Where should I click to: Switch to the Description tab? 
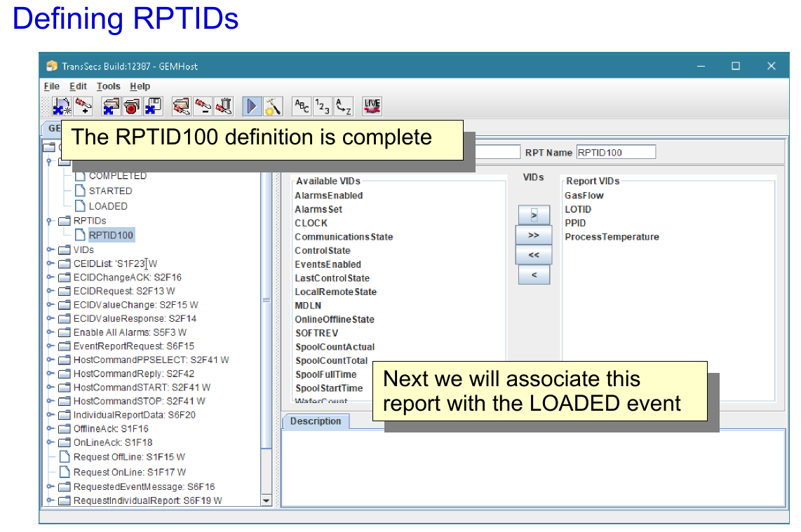[x=316, y=421]
